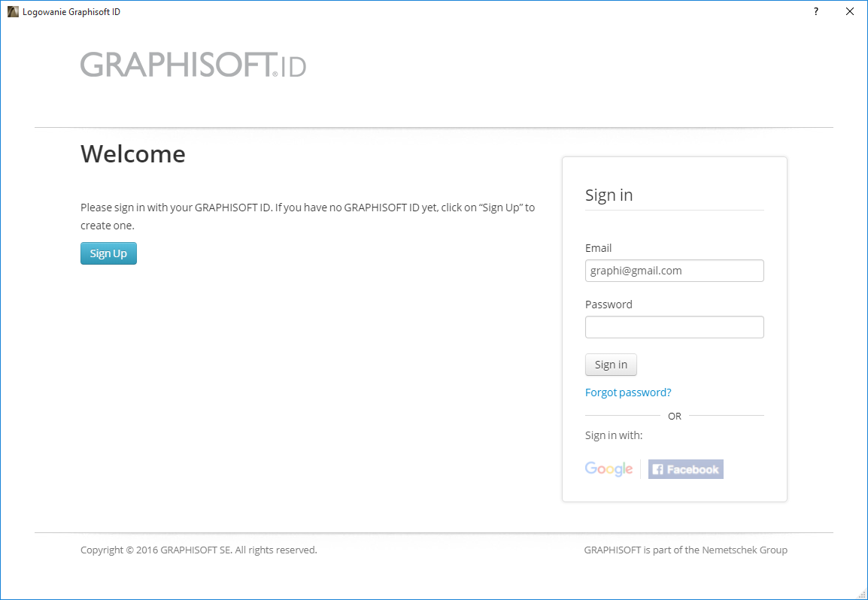Image resolution: width=868 pixels, height=600 pixels.
Task: Click the Nemetschek Group footer text
Action: 685,550
